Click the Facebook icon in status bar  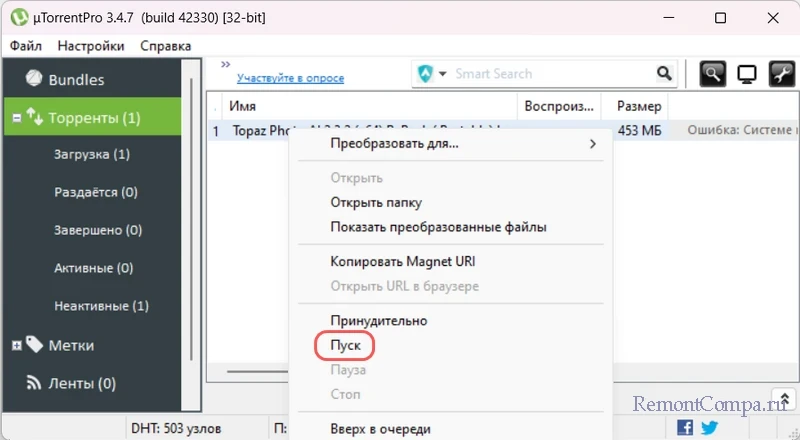685,427
